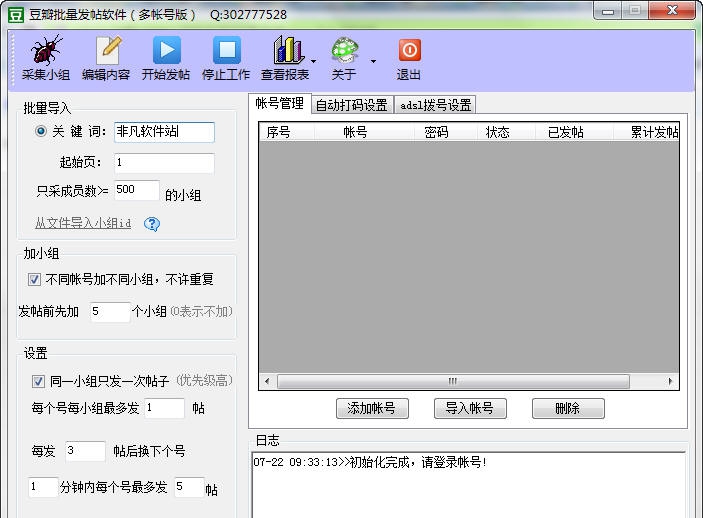Screen dimensions: 703x518
Task: Start posting with 开始发帖 play icon
Action: click(166, 50)
